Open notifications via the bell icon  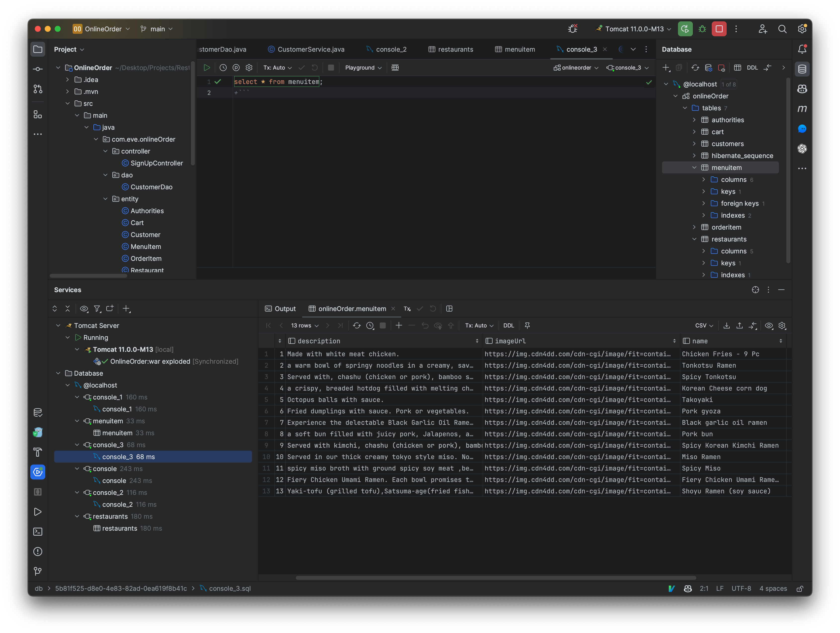803,49
